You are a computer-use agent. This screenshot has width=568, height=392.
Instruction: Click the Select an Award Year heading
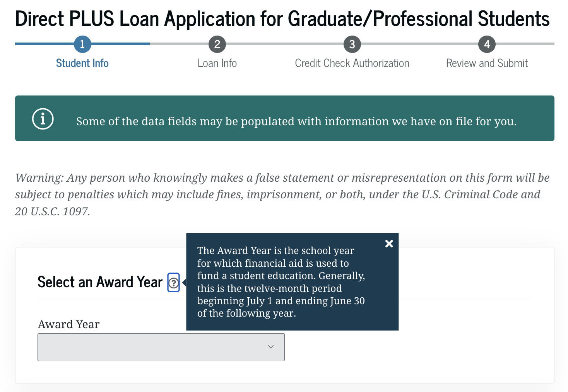coord(99,282)
